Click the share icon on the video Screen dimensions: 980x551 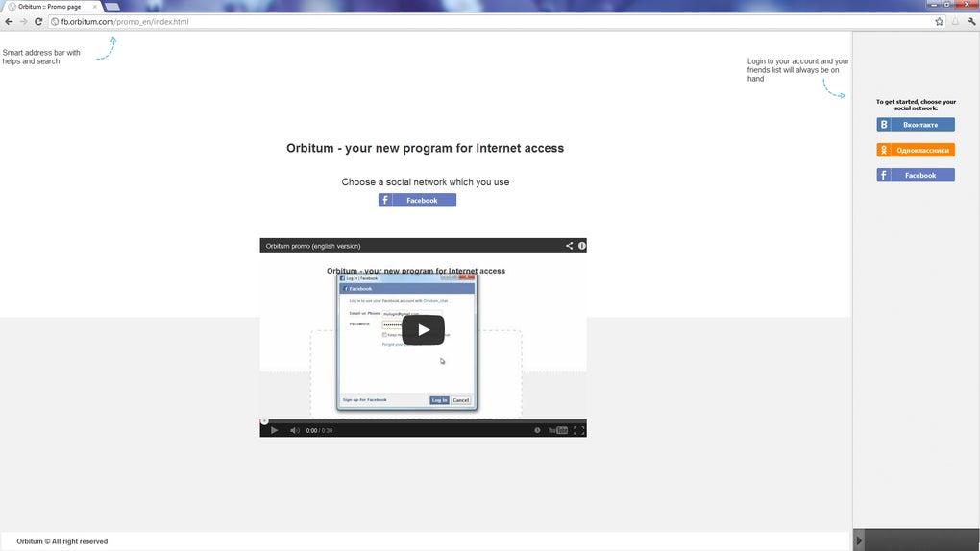point(570,246)
